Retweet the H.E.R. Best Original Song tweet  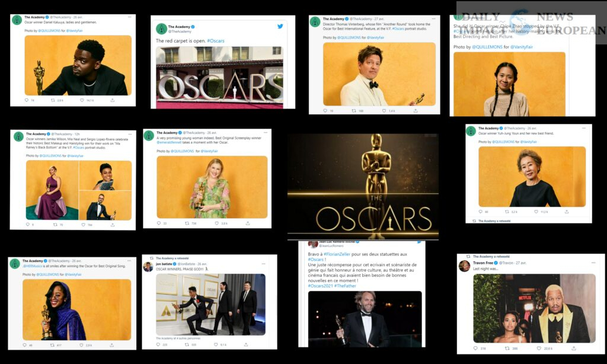click(52, 345)
